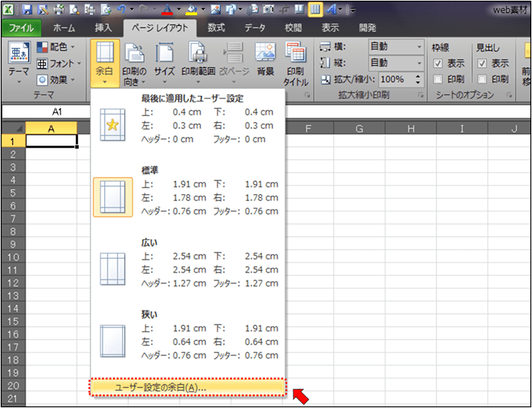The width and height of the screenshot is (532, 408).
Task: Select column G header
Action: pyautogui.click(x=359, y=129)
